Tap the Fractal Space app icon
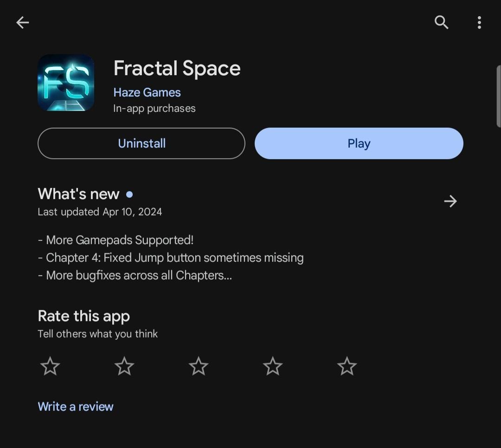 (x=66, y=83)
